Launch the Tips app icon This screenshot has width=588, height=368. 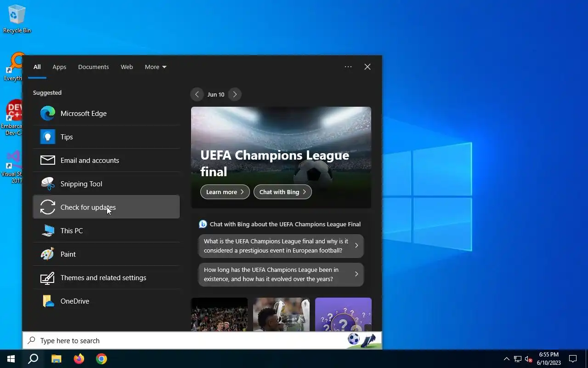[48, 137]
